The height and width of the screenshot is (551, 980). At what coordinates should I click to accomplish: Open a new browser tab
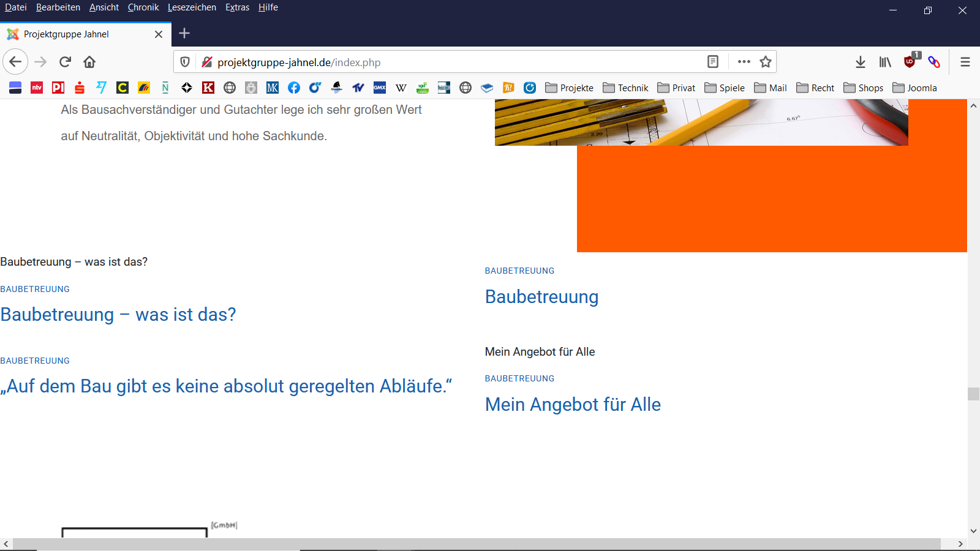coord(184,34)
